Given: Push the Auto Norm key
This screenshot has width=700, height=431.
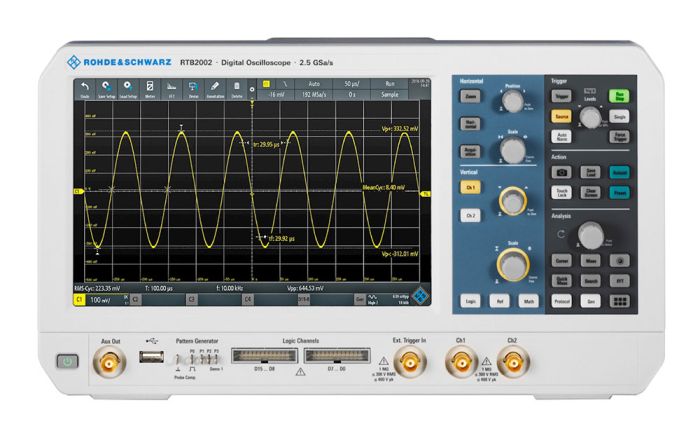Looking at the screenshot, I should point(562,136).
